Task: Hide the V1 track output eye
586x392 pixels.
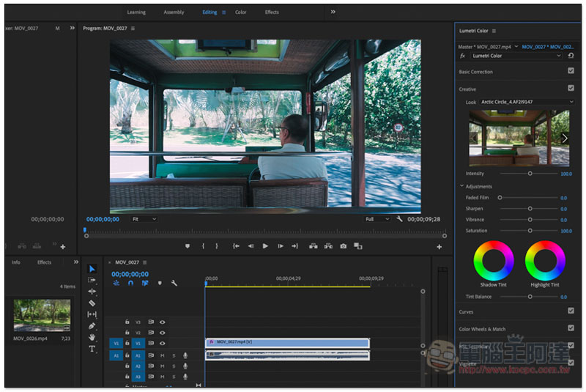Action: pyautogui.click(x=162, y=343)
